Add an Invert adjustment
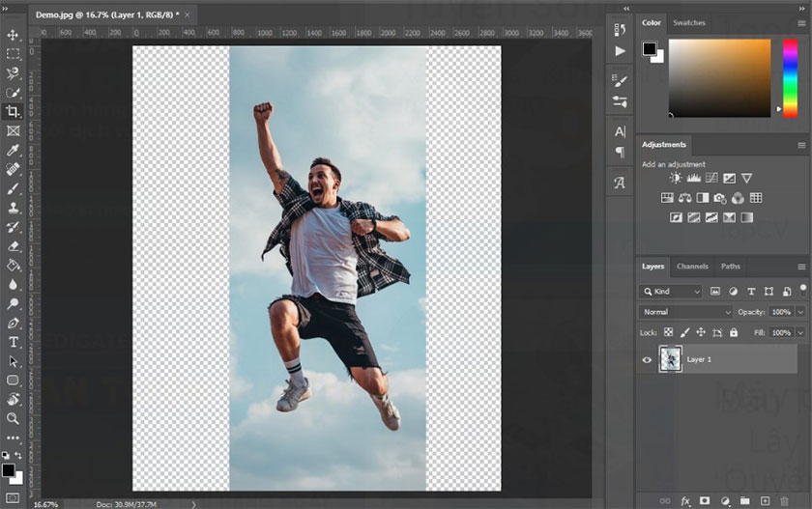812x509 pixels. click(x=676, y=217)
